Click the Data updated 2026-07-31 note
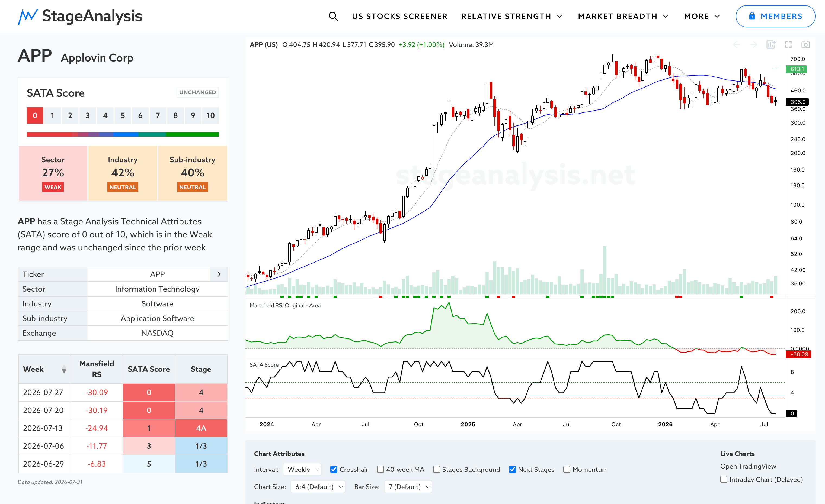The height and width of the screenshot is (504, 825). 50,482
